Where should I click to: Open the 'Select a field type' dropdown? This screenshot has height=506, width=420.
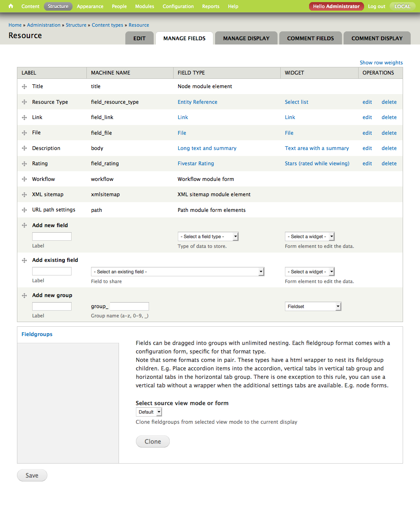pos(208,236)
